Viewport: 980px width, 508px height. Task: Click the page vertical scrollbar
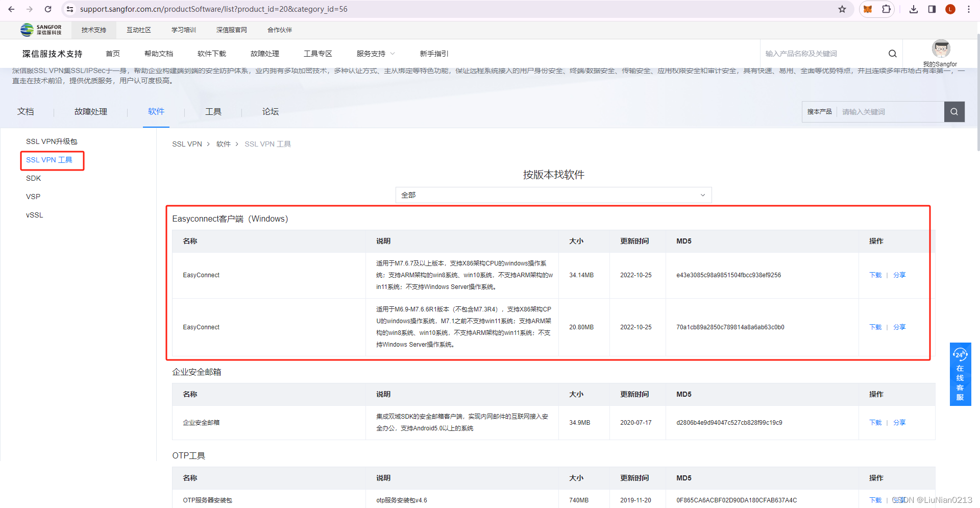978,92
